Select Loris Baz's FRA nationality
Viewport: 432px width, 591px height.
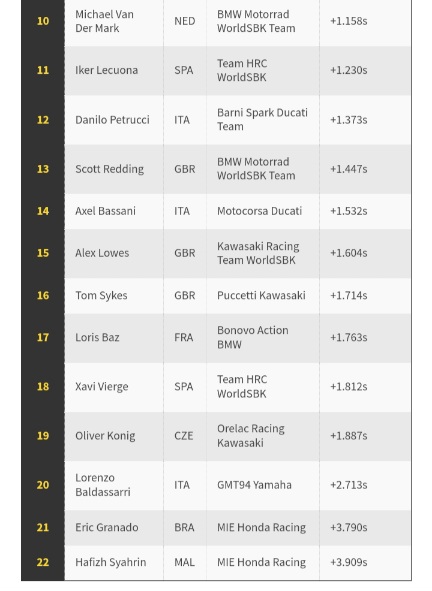coord(184,337)
